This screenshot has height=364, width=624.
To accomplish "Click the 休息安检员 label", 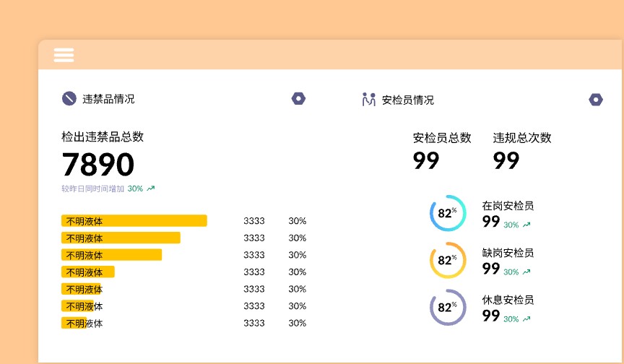I will [508, 300].
